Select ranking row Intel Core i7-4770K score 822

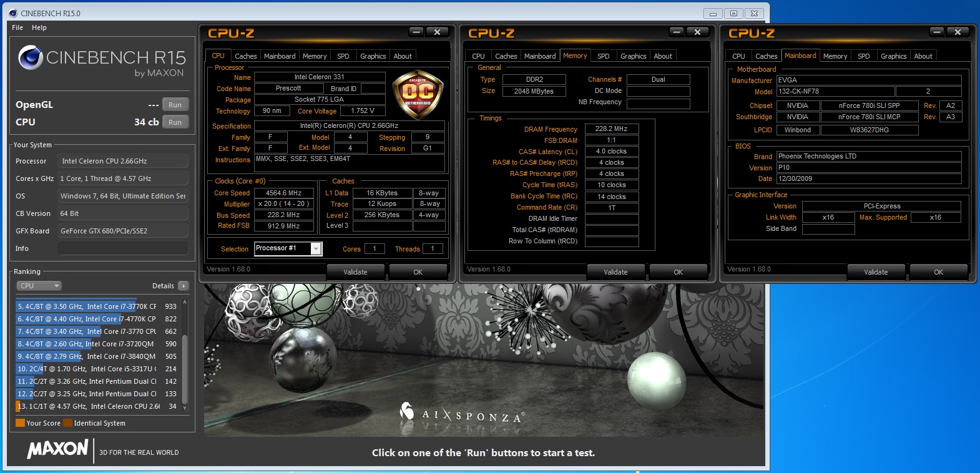tap(97, 319)
